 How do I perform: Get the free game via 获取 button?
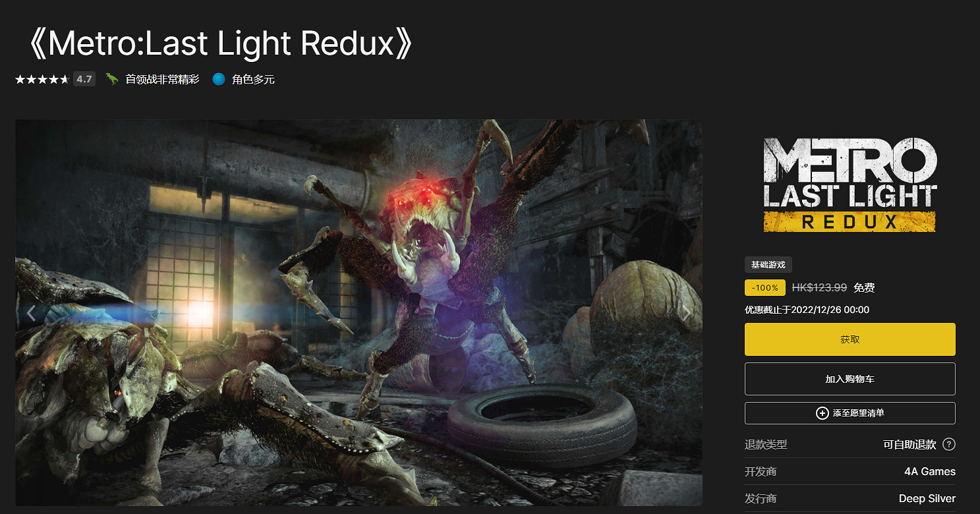point(850,339)
